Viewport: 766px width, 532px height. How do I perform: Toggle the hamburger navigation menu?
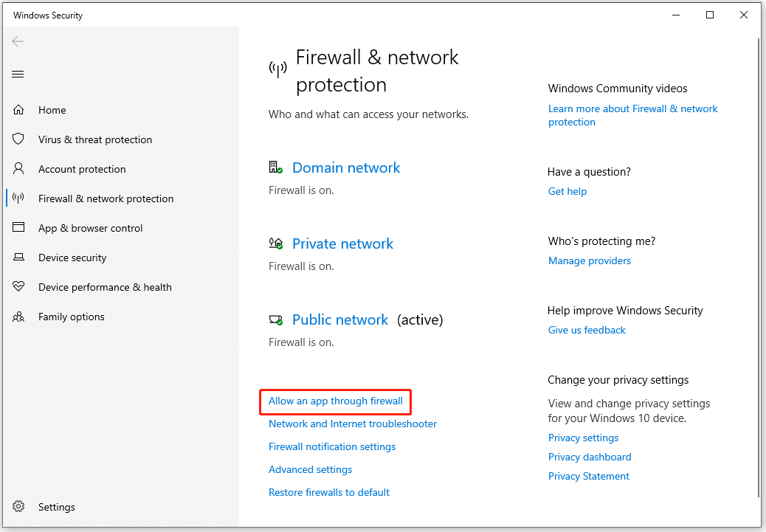click(18, 74)
